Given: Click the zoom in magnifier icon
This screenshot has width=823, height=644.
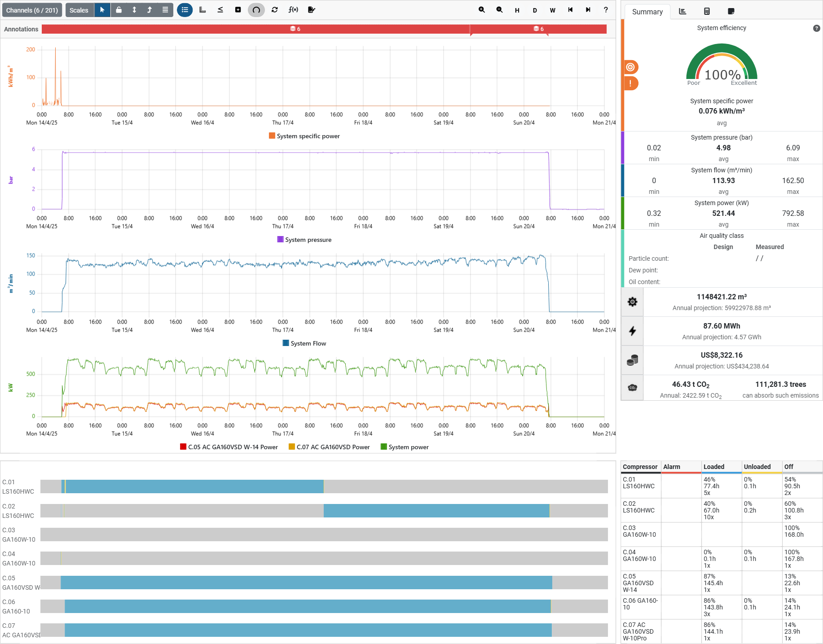Looking at the screenshot, I should coord(482,10).
